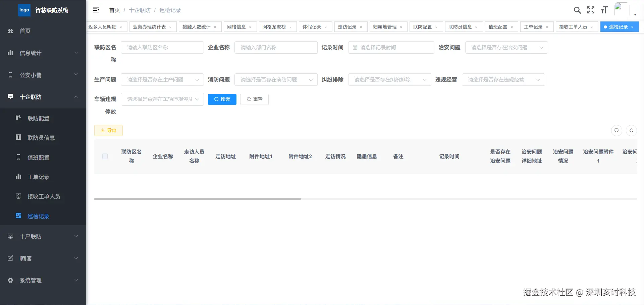
Task: Click the 工单记录 chart icon in sidebar
Action: point(18,176)
